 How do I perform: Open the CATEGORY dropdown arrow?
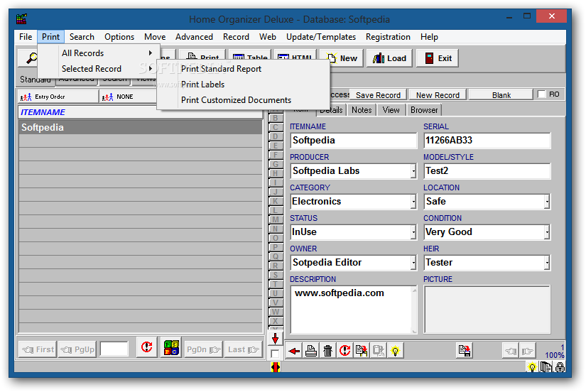[413, 202]
